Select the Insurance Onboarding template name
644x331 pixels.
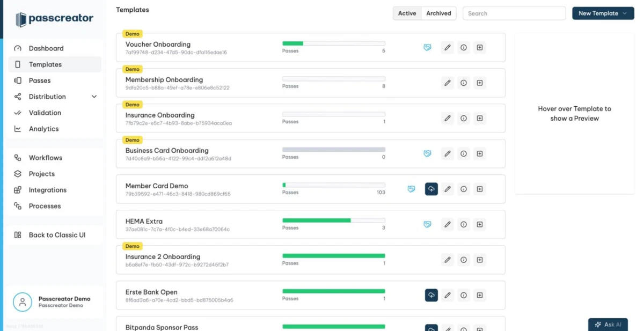[160, 115]
